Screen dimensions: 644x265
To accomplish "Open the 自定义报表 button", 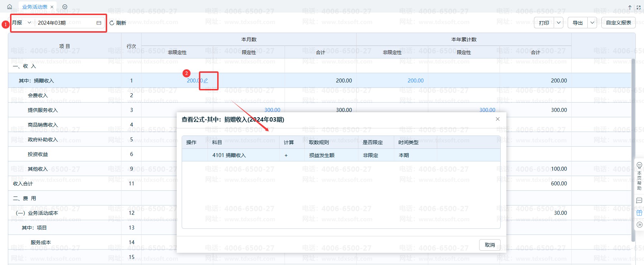I will (618, 23).
